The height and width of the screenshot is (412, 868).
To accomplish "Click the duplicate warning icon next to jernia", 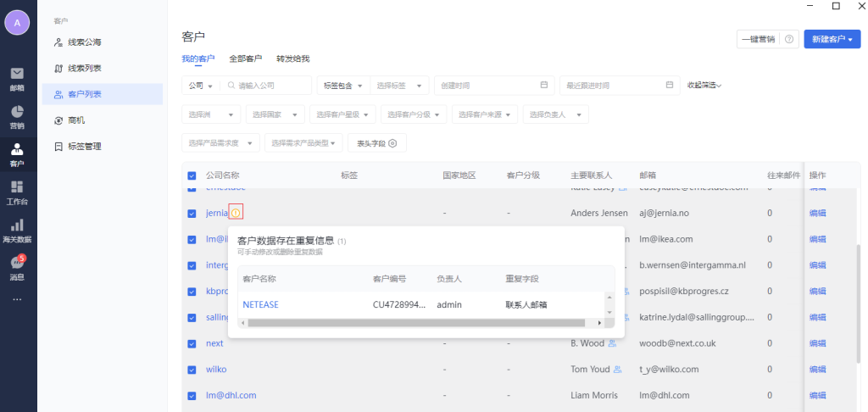I will click(x=236, y=212).
